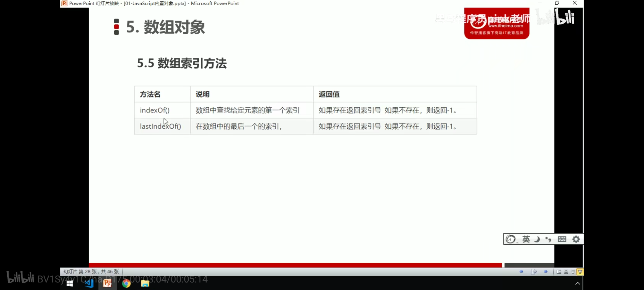644x290 pixels.
Task: Go to the previous slide arrow
Action: [x=521, y=272]
